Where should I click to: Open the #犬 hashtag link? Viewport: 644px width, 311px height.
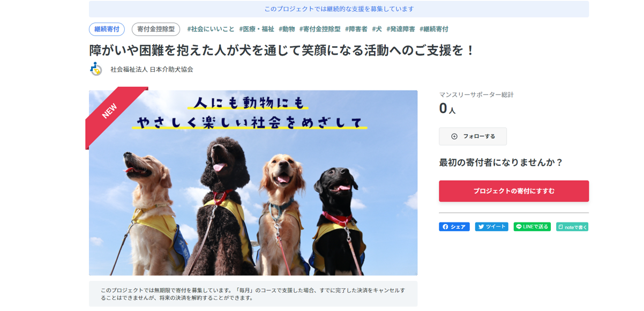point(377,29)
